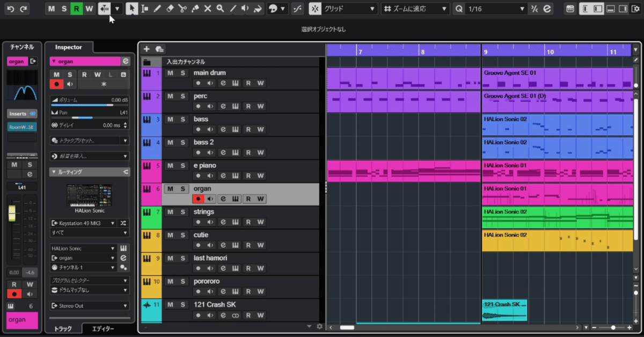The height and width of the screenshot is (337, 644).
Task: Select the Split scissors tool
Action: coord(182,9)
